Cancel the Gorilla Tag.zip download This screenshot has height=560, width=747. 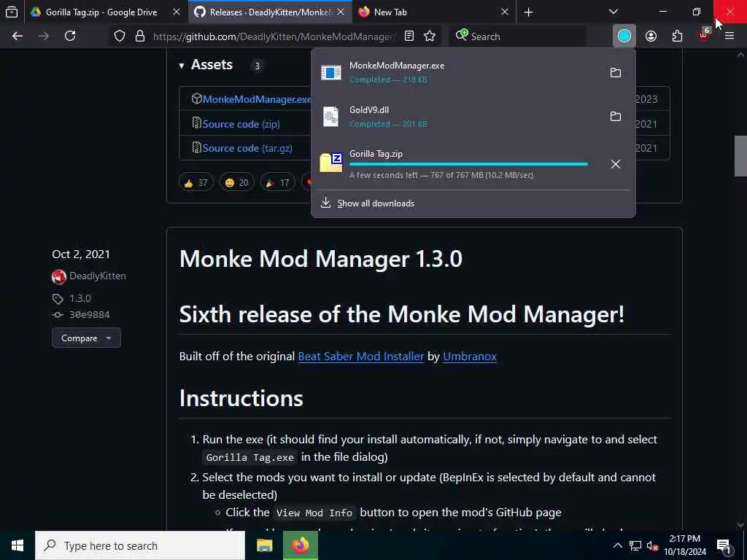[616, 164]
